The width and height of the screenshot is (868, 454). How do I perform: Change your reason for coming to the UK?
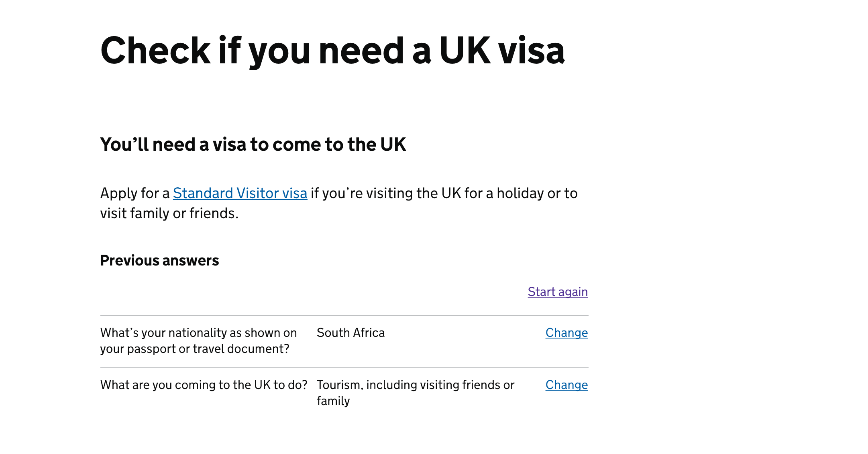tap(566, 385)
